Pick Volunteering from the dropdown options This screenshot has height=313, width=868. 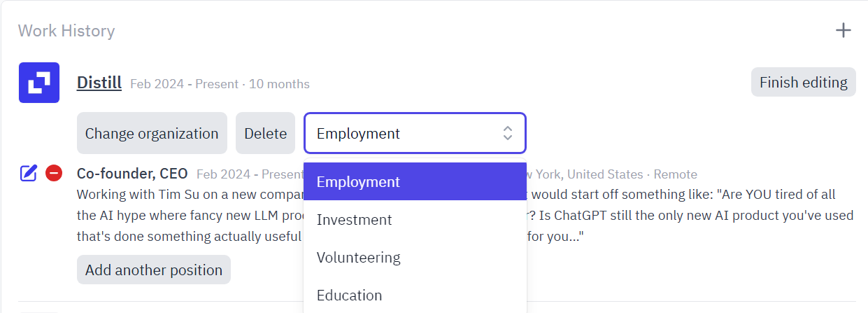pyautogui.click(x=415, y=258)
